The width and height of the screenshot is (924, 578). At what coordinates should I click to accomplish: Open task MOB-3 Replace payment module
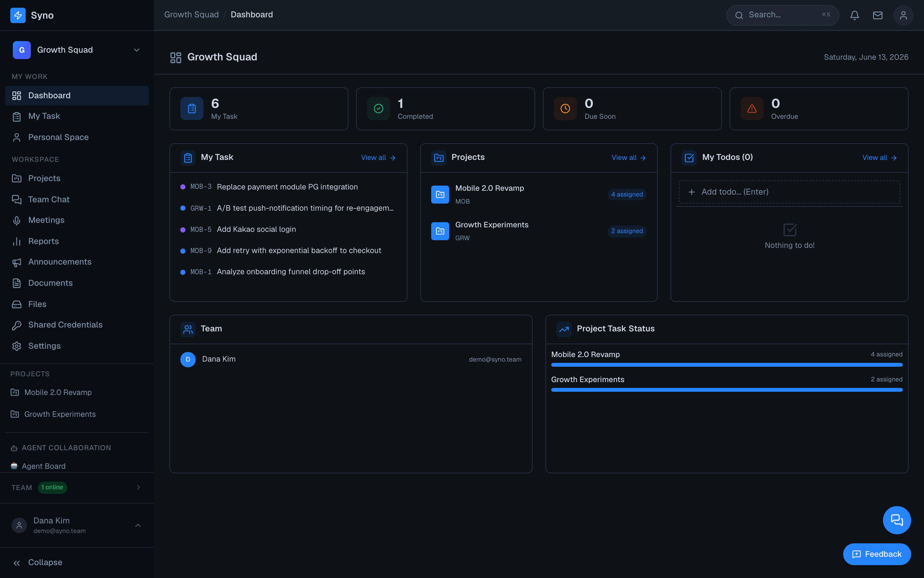point(288,187)
